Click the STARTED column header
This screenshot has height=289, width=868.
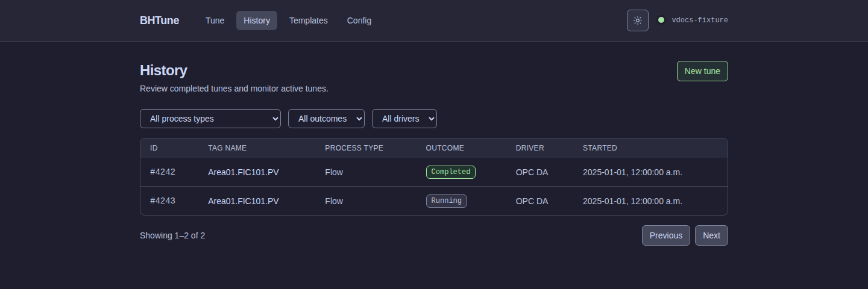pos(600,148)
